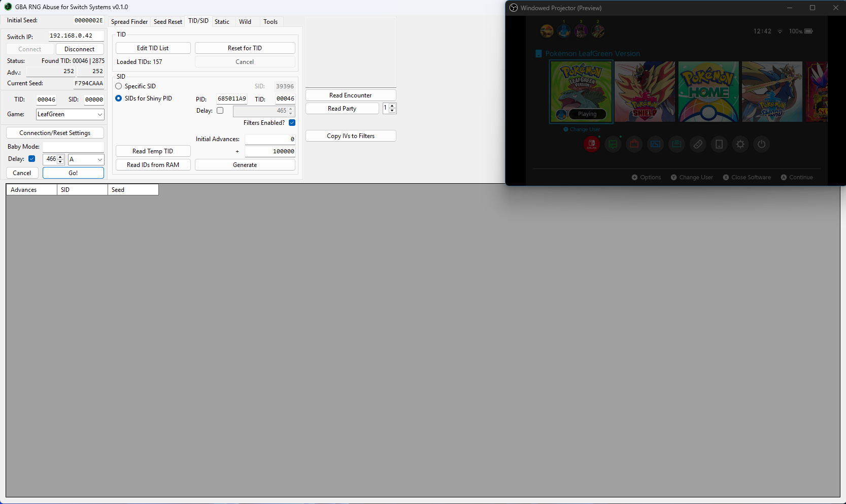The image size is (846, 504).
Task: Click the Wi-Fi signal icon on Switch
Action: (780, 31)
